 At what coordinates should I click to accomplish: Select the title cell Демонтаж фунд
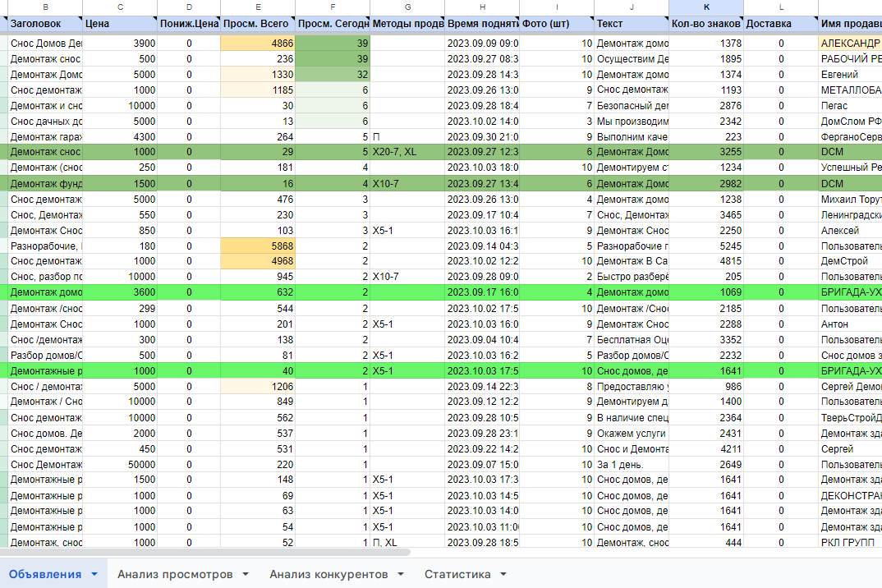click(x=45, y=183)
